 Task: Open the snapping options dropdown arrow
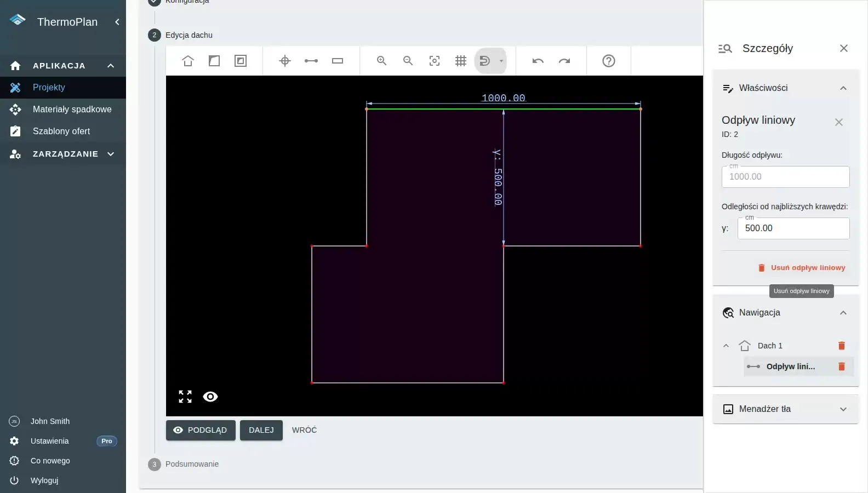coord(501,61)
